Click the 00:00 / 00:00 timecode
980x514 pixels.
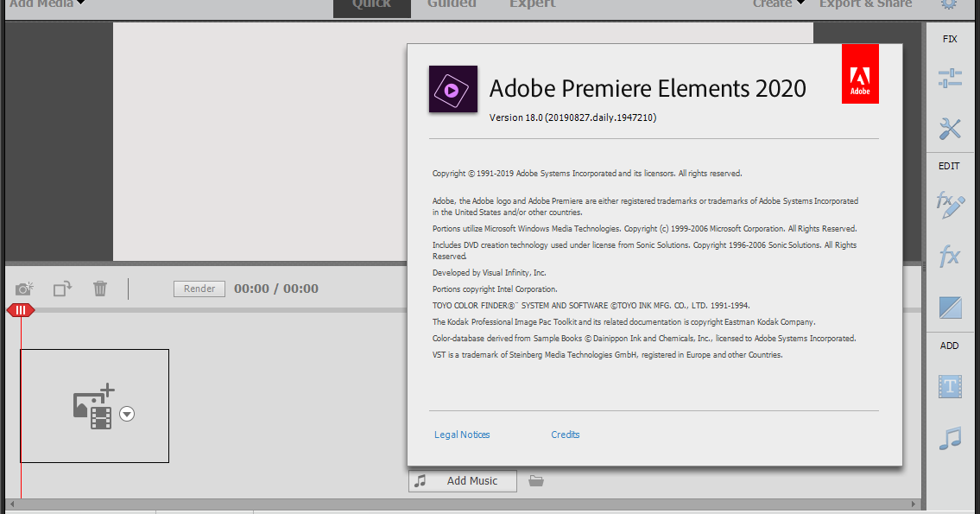[276, 289]
